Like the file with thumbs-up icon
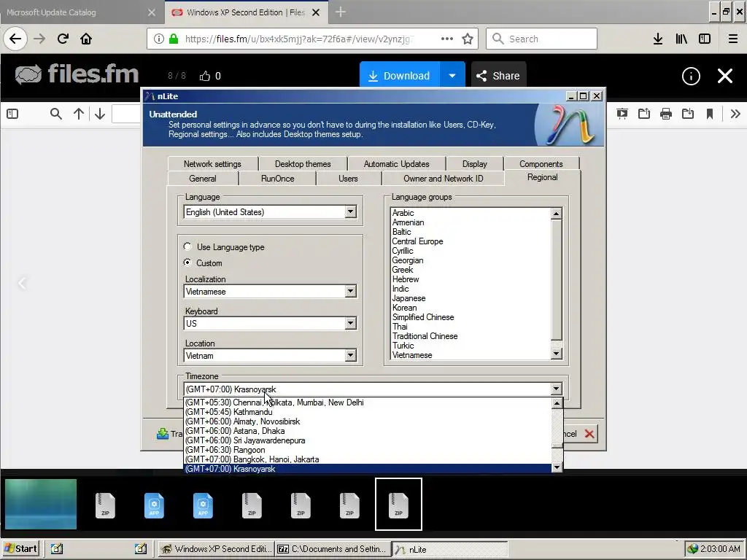 [x=205, y=76]
